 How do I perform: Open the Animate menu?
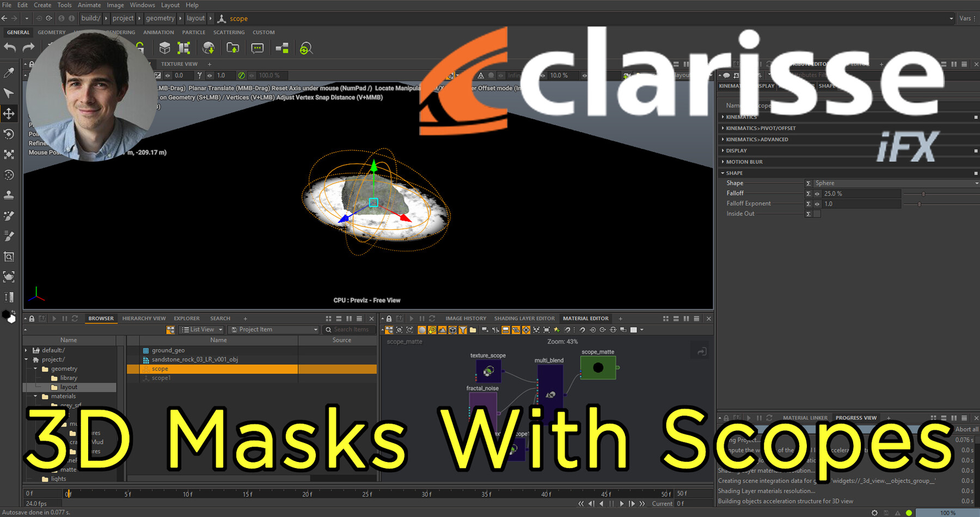(89, 5)
